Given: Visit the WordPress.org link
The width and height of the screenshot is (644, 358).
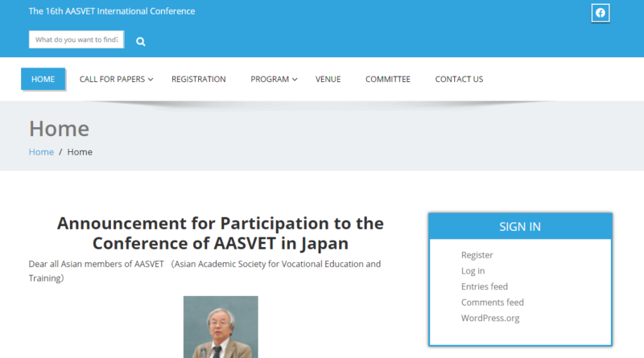Looking at the screenshot, I should coord(489,318).
